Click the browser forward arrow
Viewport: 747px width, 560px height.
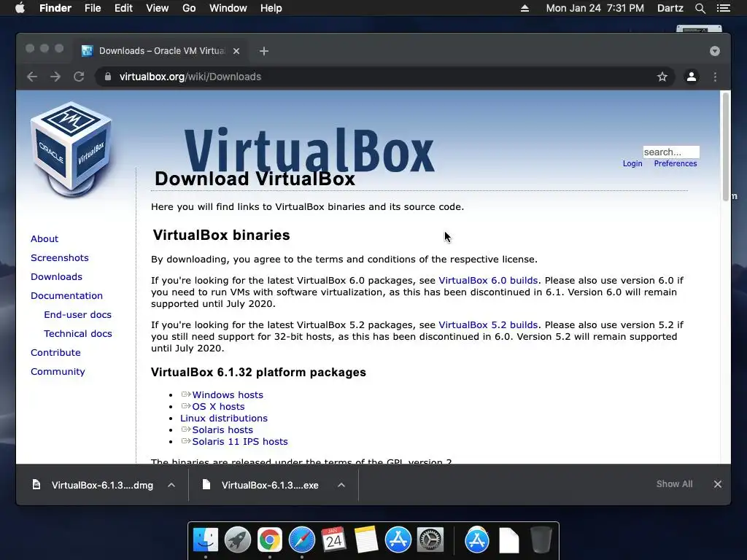click(55, 77)
